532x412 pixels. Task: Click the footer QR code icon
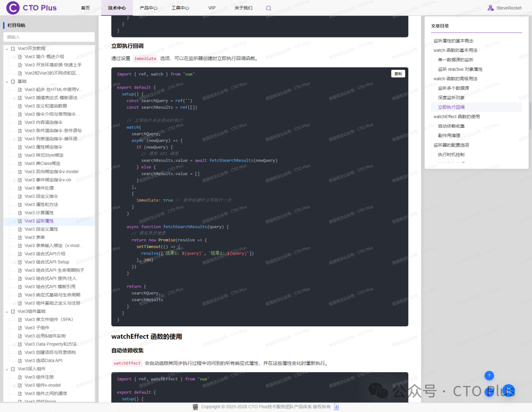point(196,407)
